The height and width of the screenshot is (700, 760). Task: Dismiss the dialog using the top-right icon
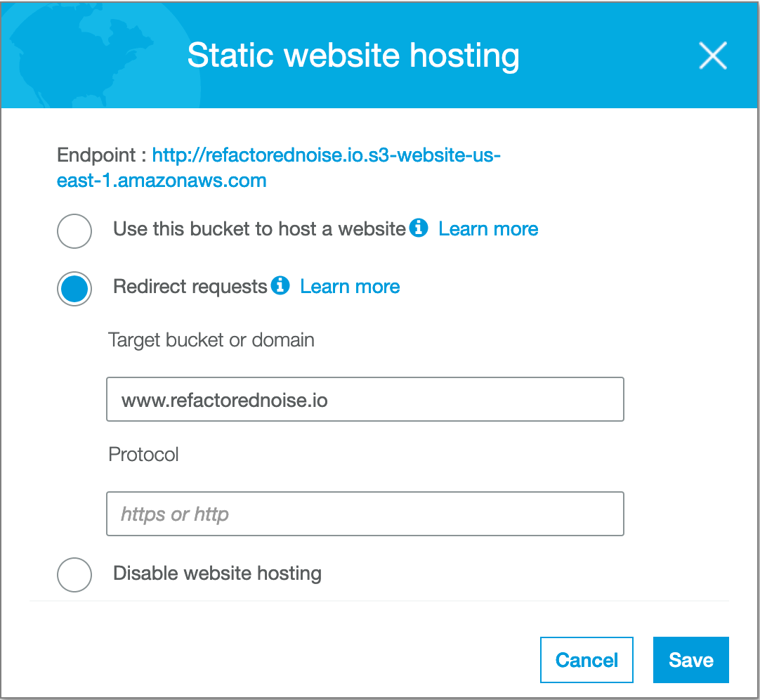tap(713, 56)
